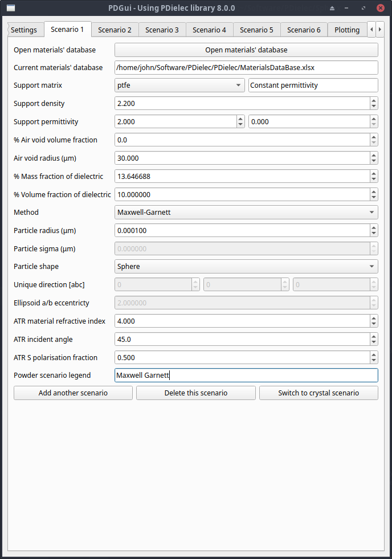Decrease the Air void volume fraction
This screenshot has height=559, width=392.
374,142
